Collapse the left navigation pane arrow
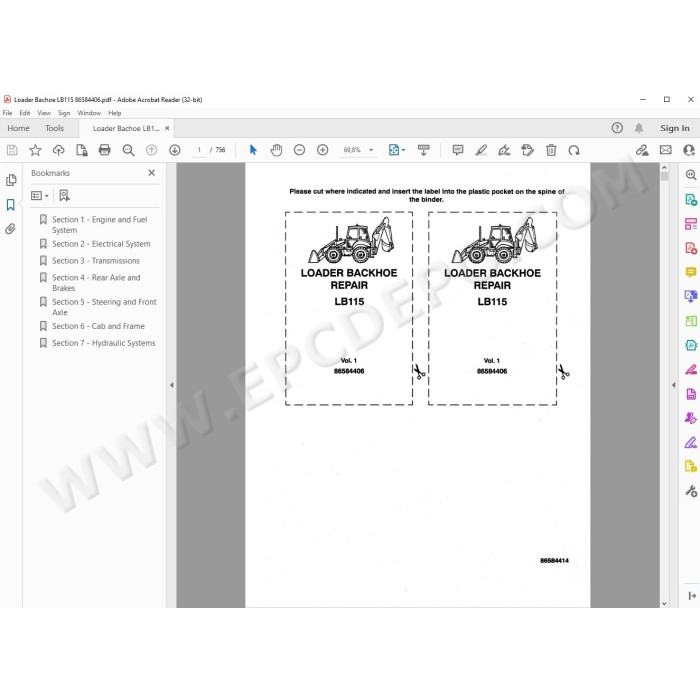Screen dimensions: 700x700 coord(171,385)
